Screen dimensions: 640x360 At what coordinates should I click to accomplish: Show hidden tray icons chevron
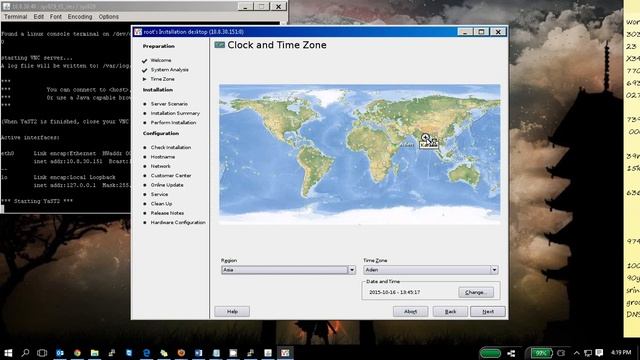point(576,353)
